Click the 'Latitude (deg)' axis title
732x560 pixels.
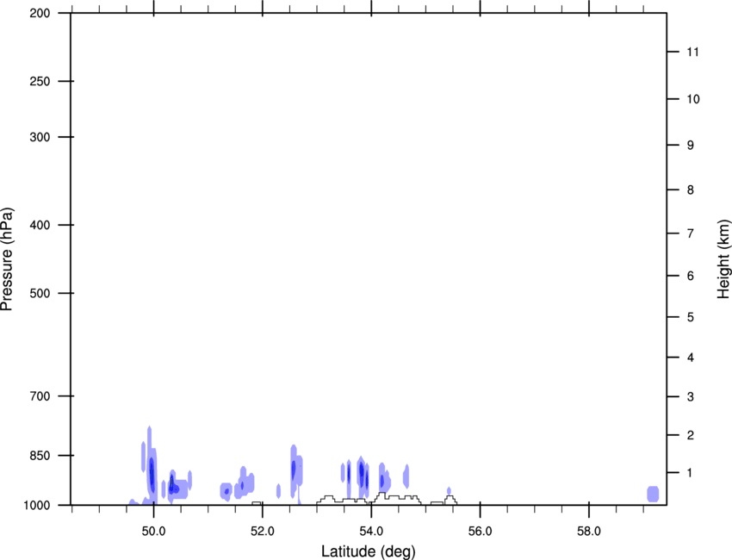pos(368,551)
